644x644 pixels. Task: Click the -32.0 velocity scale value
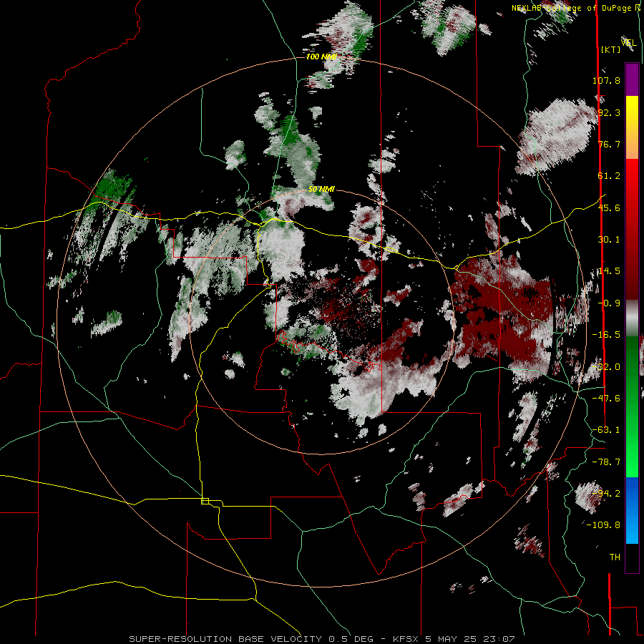[606, 367]
